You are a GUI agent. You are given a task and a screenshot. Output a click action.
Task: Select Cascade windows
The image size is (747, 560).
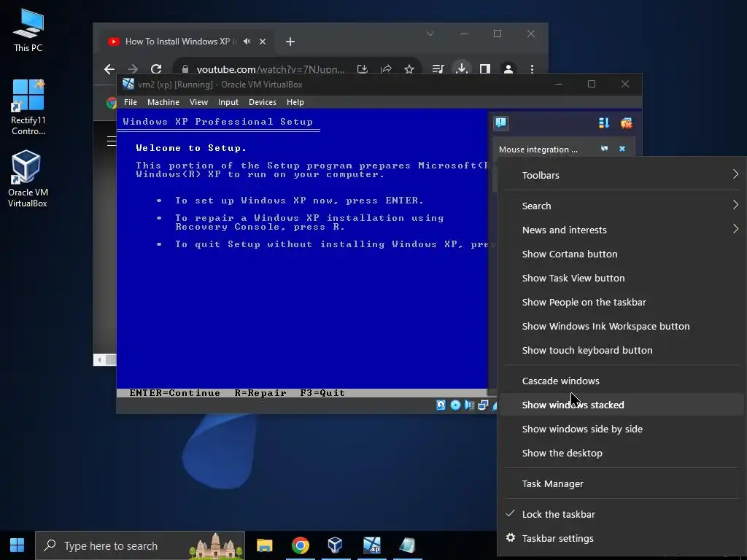pos(622,381)
